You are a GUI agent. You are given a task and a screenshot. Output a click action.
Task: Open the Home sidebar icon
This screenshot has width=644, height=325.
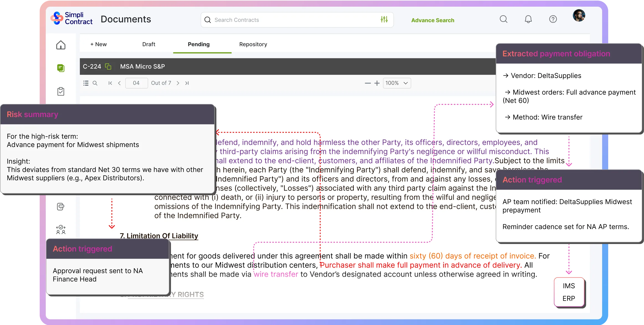pos(61,45)
